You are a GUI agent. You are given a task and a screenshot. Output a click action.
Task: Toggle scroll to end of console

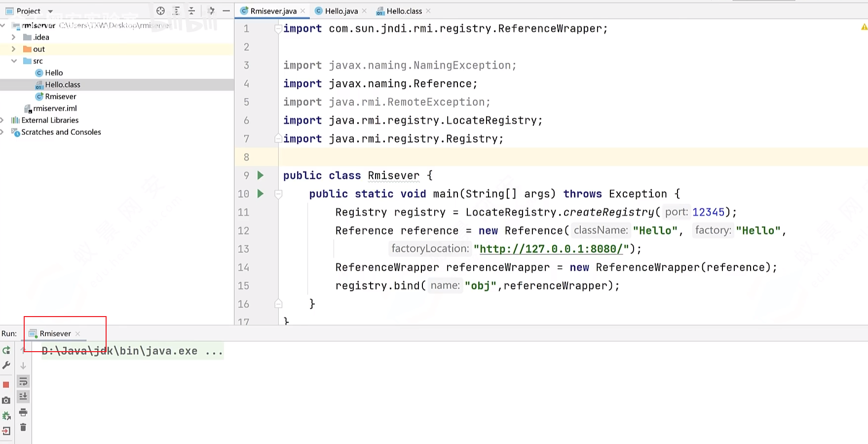click(23, 397)
